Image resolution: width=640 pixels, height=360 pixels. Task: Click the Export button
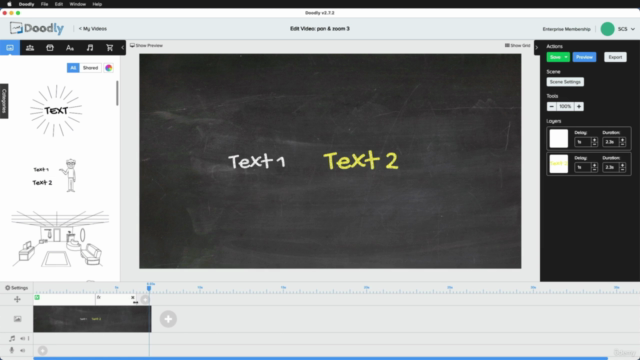click(615, 57)
